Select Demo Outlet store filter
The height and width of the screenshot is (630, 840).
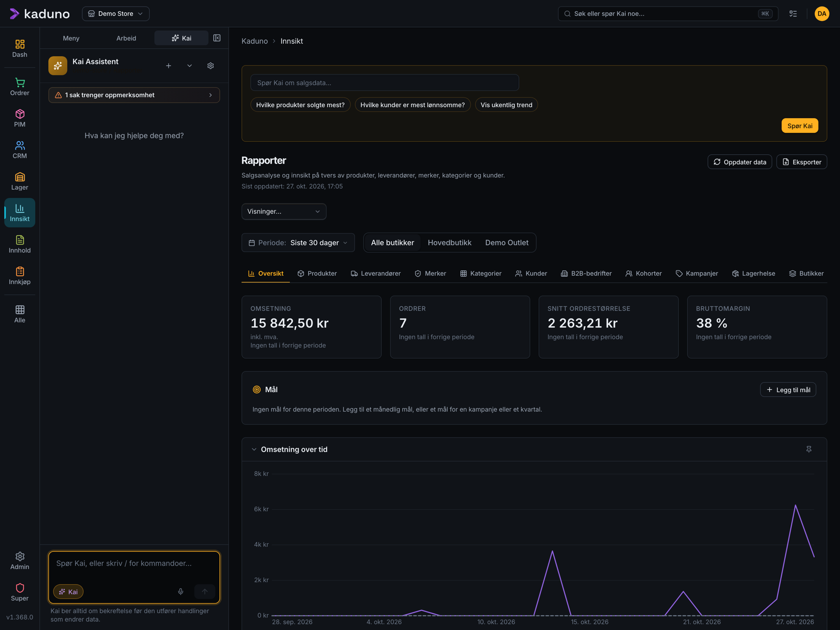(507, 243)
